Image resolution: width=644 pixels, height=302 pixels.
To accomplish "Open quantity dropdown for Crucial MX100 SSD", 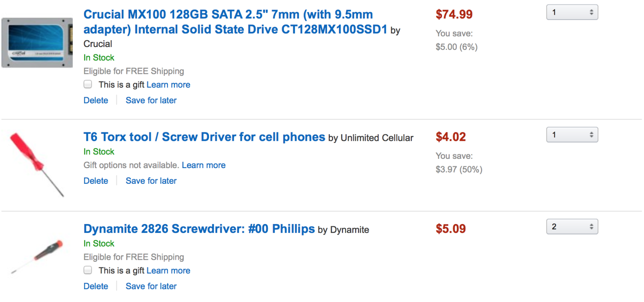I will tap(572, 12).
